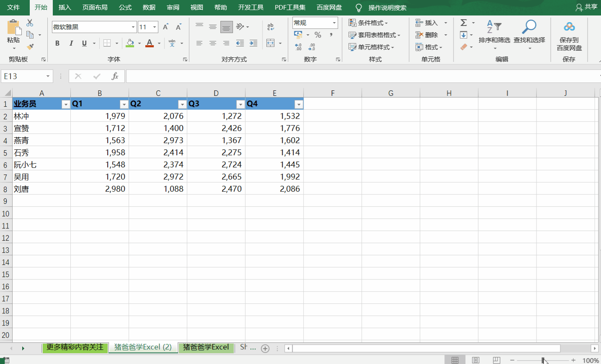This screenshot has height=364, width=601.
Task: Open filter dropdown for Q3 column
Action: [x=240, y=104]
